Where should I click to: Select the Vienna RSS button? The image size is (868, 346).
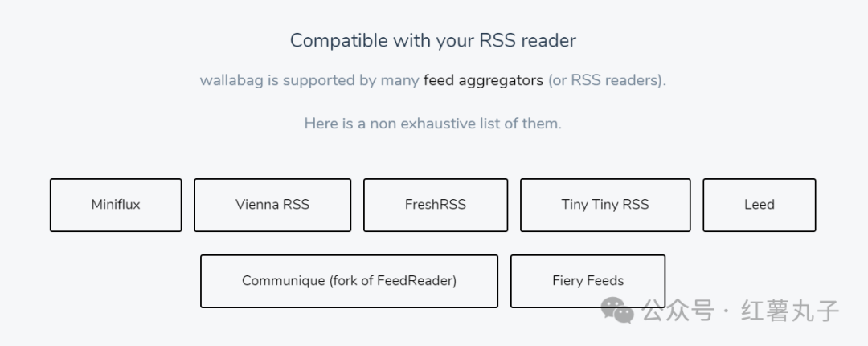pyautogui.click(x=272, y=205)
